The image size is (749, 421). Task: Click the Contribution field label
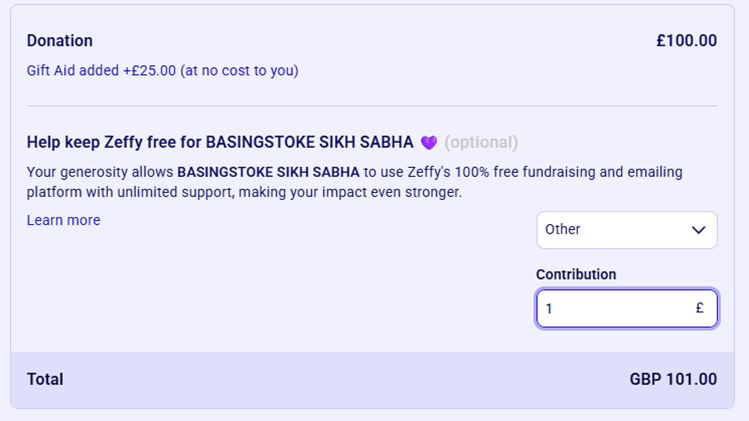(x=576, y=274)
